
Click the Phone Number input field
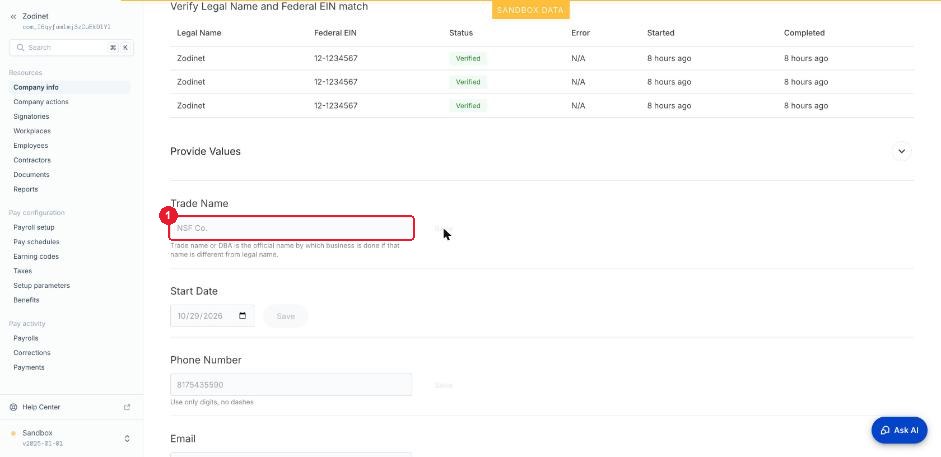pyautogui.click(x=291, y=384)
